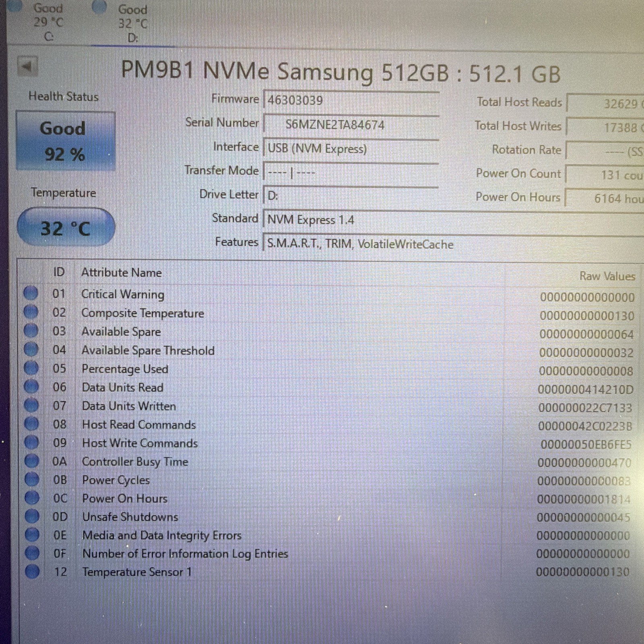
Task: Select the Data Units Written attribute name
Action: 129,406
